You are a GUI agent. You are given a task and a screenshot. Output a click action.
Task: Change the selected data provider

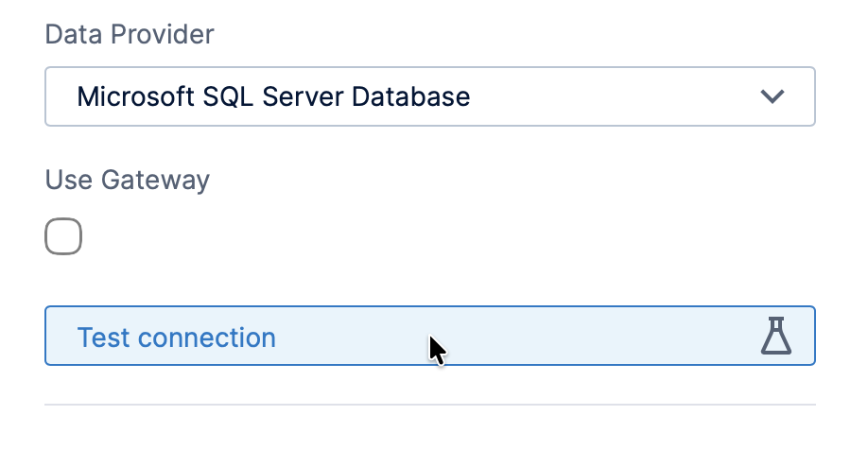430,96
